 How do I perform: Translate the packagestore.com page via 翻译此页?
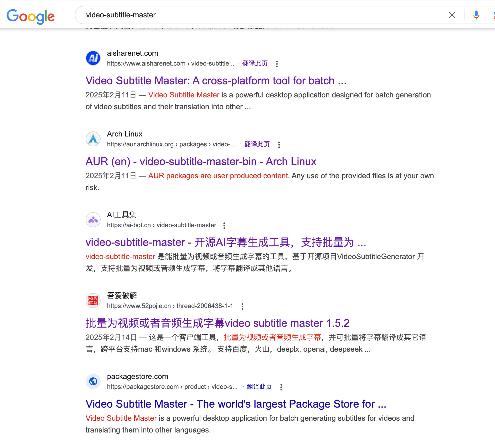click(259, 387)
